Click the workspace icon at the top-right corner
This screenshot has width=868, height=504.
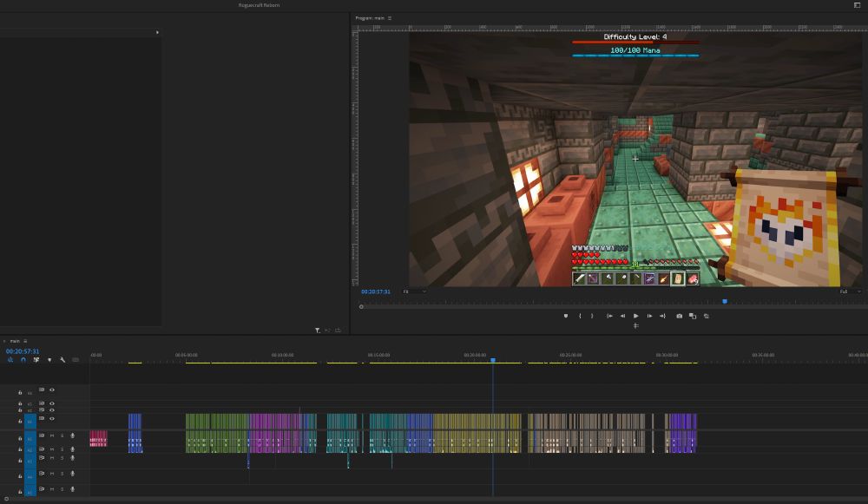click(857, 5)
